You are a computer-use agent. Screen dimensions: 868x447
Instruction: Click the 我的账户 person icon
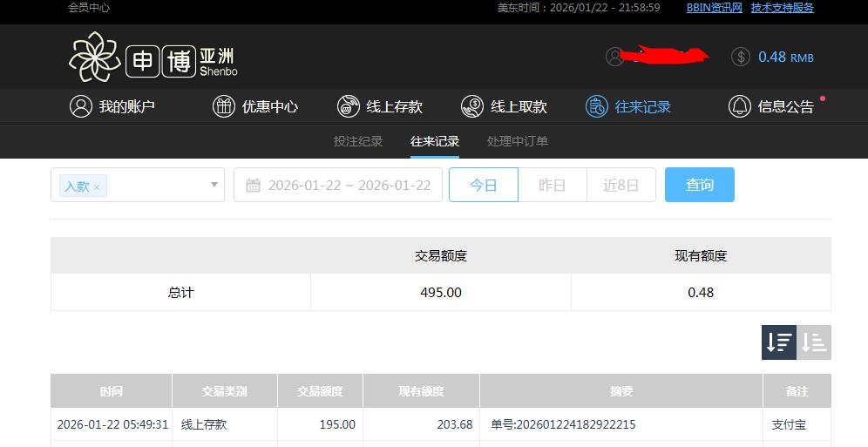(x=81, y=106)
